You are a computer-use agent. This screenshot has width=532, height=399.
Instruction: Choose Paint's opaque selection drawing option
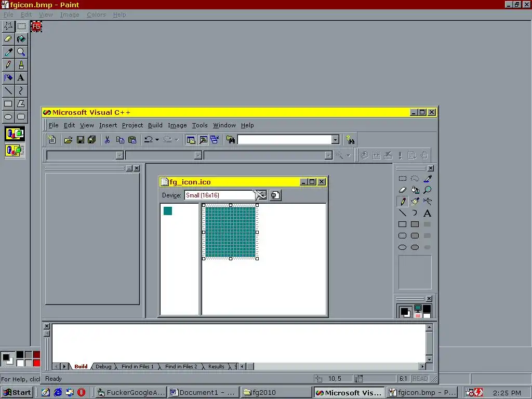[x=15, y=134]
